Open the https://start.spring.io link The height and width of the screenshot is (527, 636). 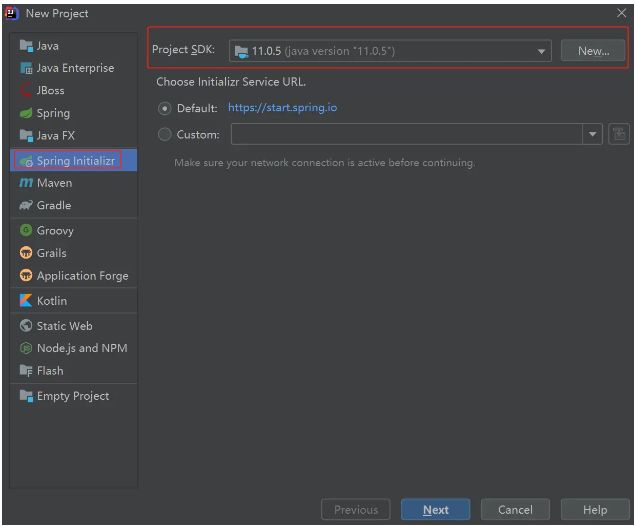tap(282, 108)
